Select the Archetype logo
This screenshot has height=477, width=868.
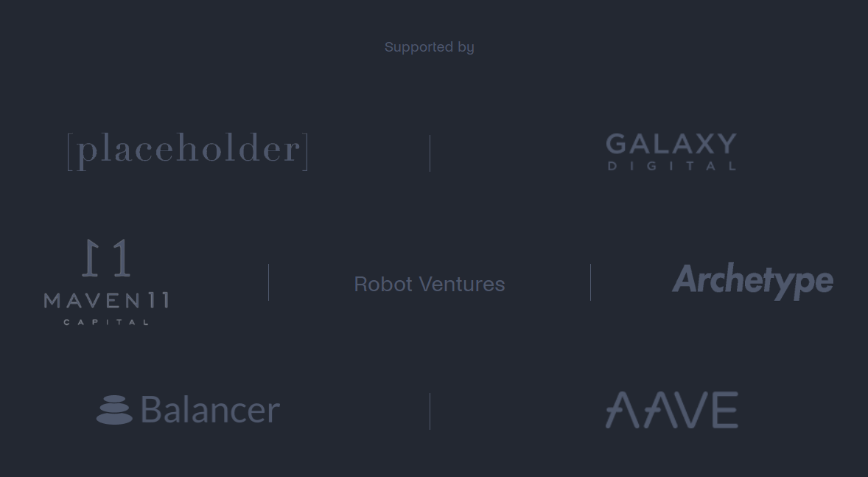point(752,282)
